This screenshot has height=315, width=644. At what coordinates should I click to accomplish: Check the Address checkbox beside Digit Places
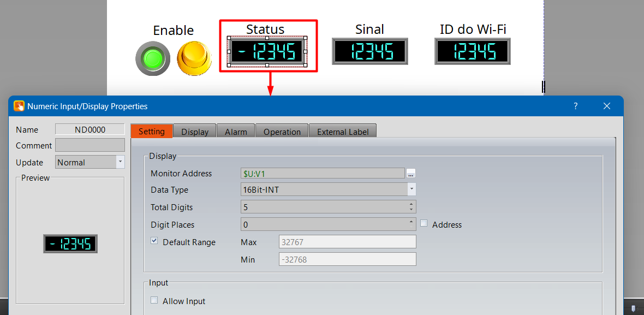pyautogui.click(x=424, y=224)
